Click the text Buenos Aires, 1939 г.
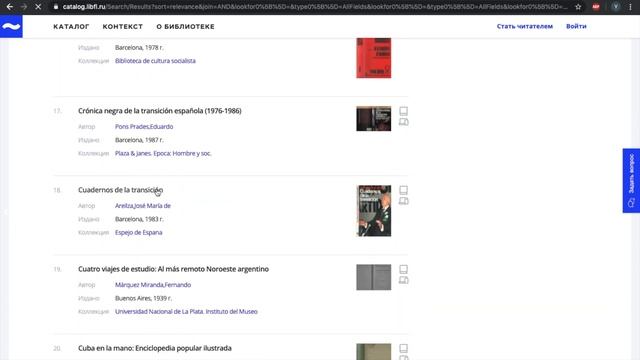 (x=143, y=298)
